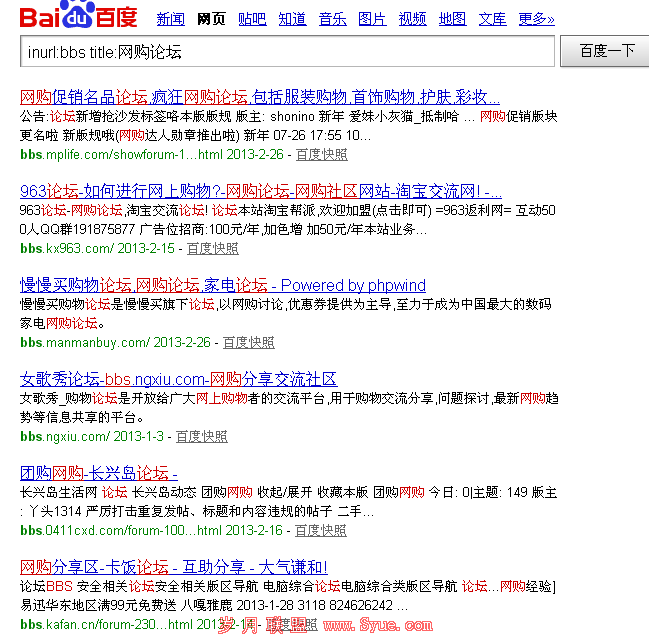The width and height of the screenshot is (649, 635).
Task: Open the 网购分享区-卡饭论坛 result
Action: (173, 567)
